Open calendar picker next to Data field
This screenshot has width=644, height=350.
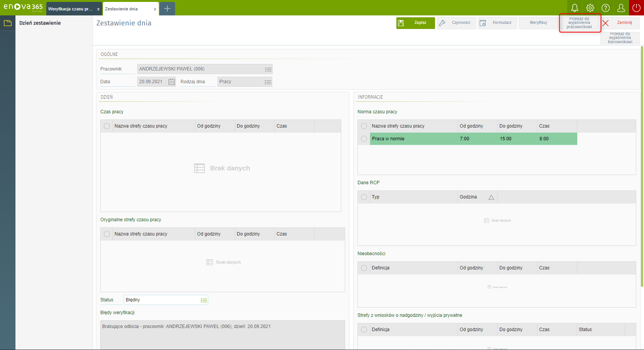[x=172, y=82]
